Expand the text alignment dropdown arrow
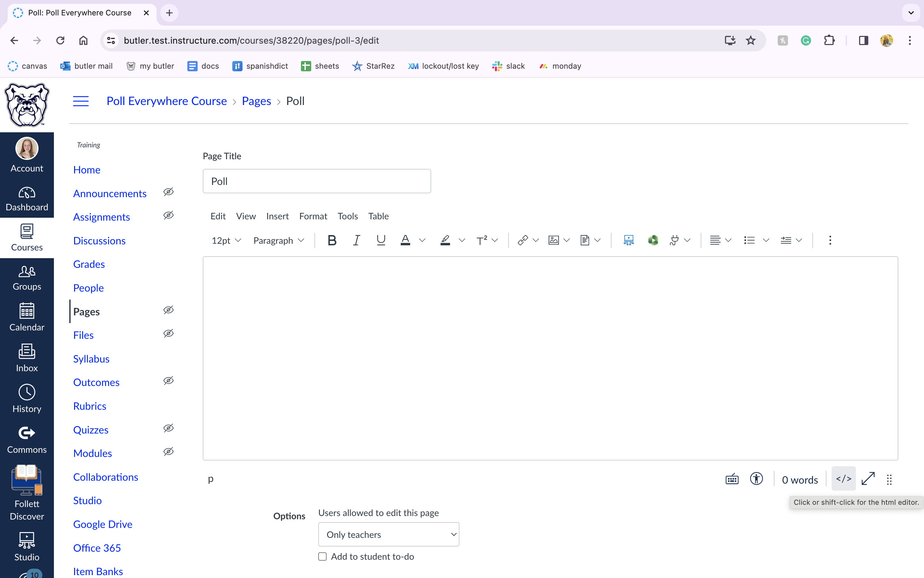The height and width of the screenshot is (578, 924). 728,240
